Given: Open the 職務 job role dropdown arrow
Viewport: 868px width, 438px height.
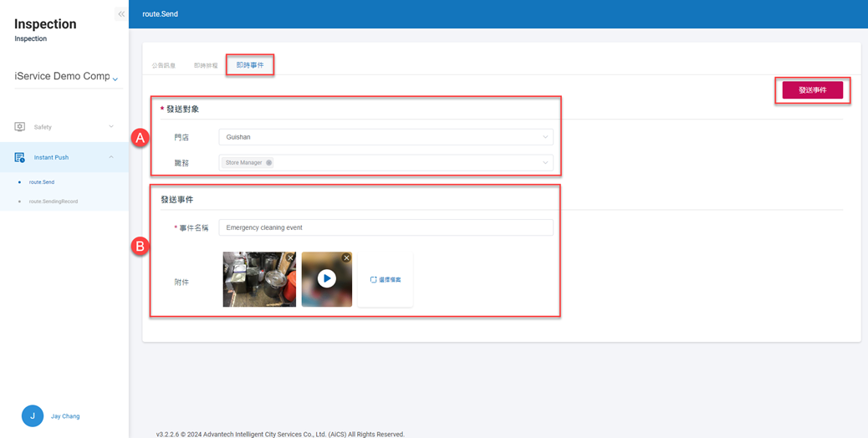Looking at the screenshot, I should [x=544, y=163].
